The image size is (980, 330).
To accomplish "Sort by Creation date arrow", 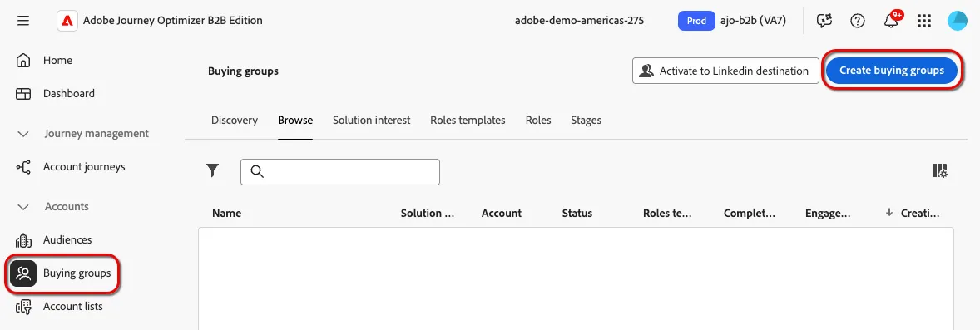I will point(889,213).
